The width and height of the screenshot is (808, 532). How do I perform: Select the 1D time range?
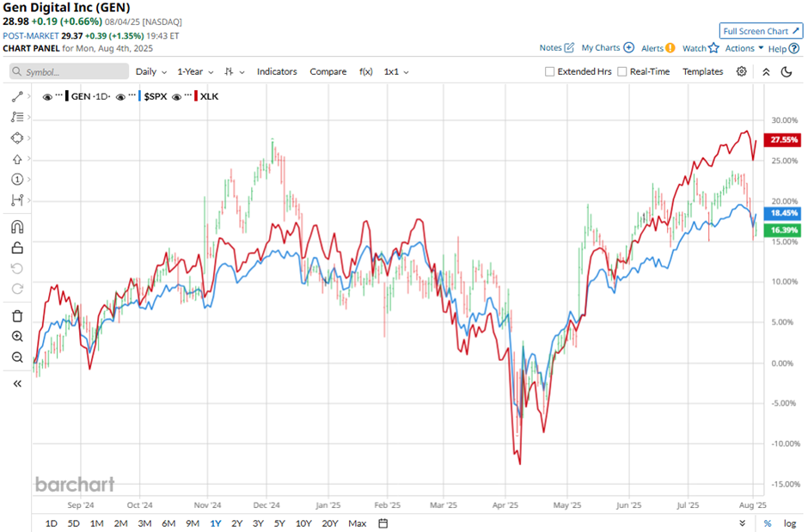click(51, 523)
